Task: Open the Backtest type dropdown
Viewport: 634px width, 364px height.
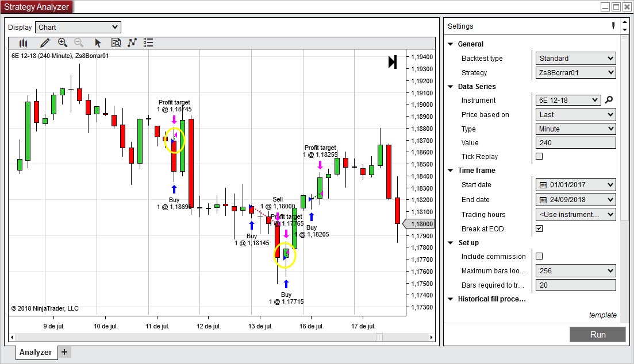Action: 576,58
